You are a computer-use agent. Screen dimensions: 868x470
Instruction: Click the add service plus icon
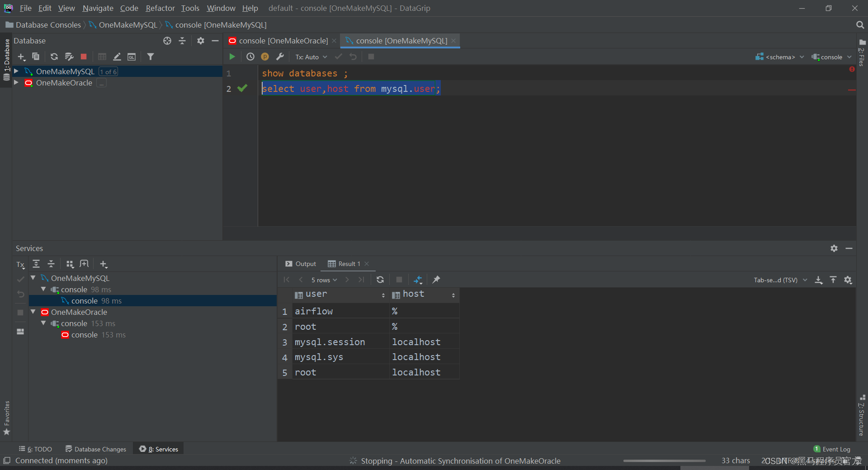point(104,264)
